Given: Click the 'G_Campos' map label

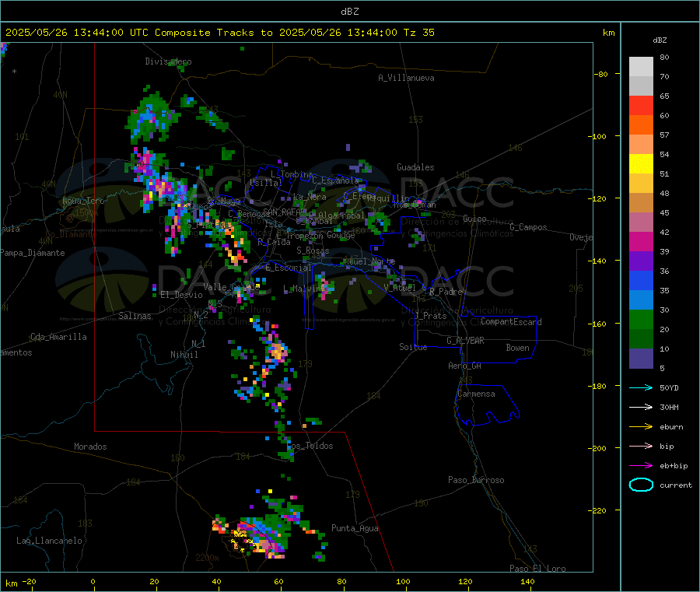Looking at the screenshot, I should pyautogui.click(x=528, y=227).
